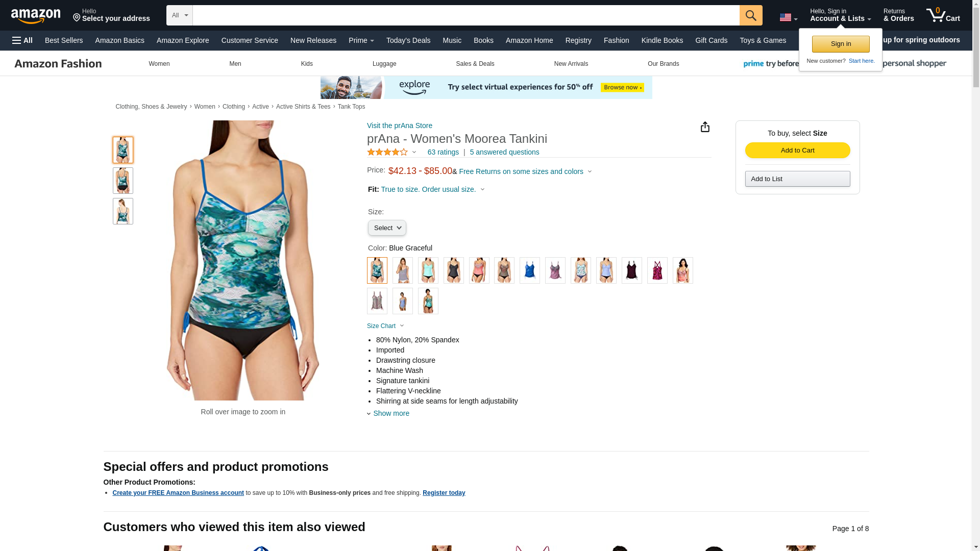Expand the Show more product details

(x=390, y=413)
